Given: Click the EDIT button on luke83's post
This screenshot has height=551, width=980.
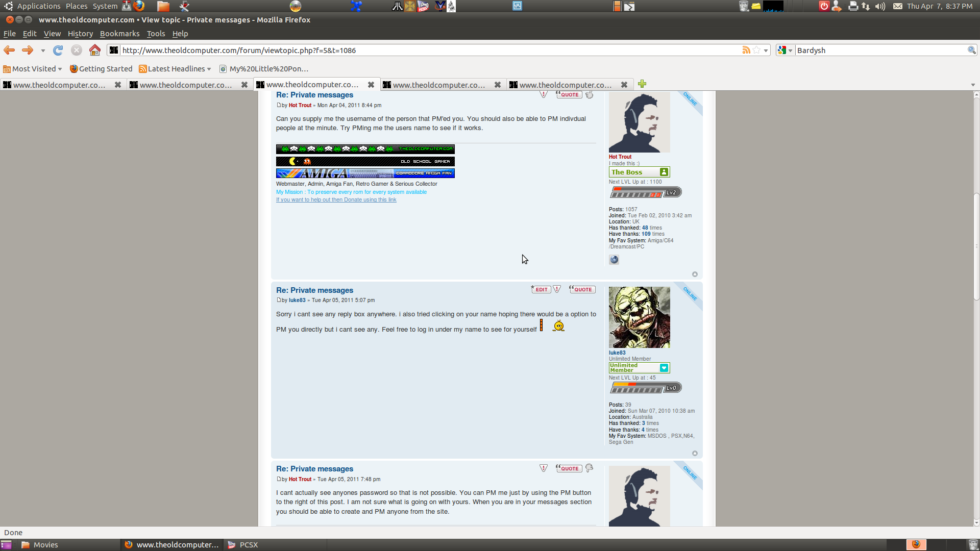Looking at the screenshot, I should 541,289.
